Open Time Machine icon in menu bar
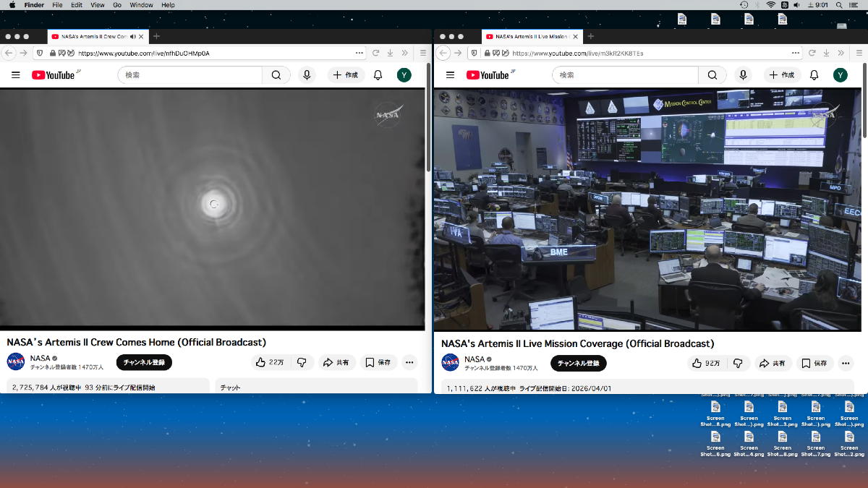The height and width of the screenshot is (488, 868). click(744, 5)
